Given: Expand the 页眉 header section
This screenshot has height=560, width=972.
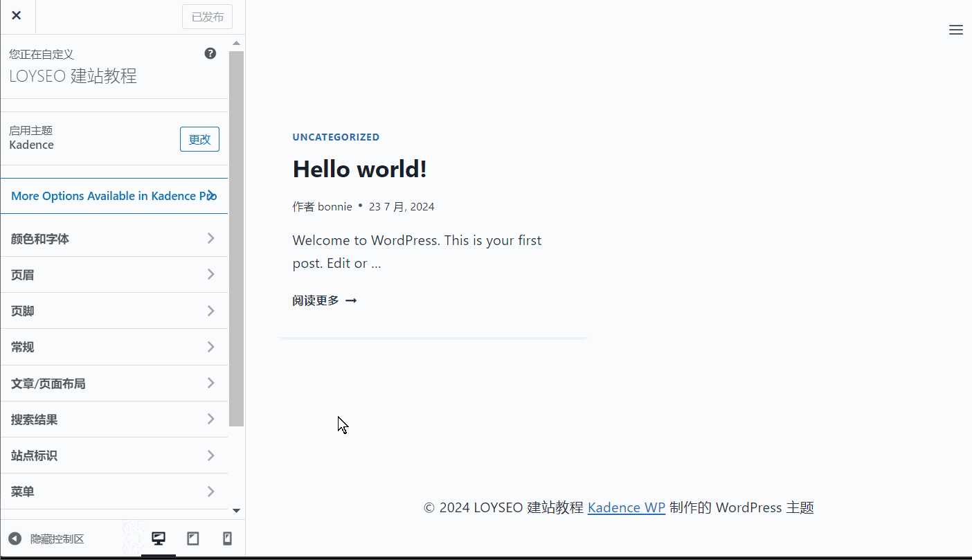Looking at the screenshot, I should click(x=114, y=275).
